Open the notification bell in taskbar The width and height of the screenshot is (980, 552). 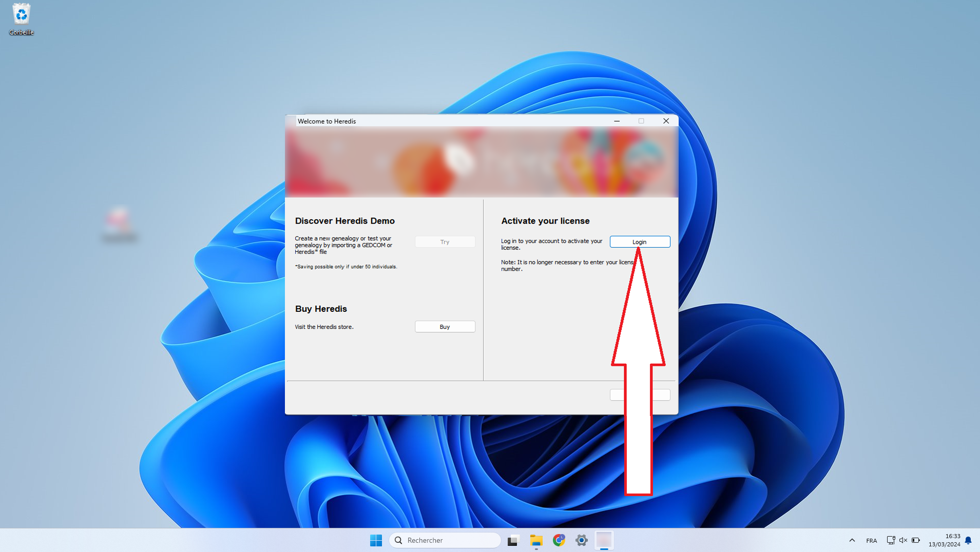[x=968, y=540]
